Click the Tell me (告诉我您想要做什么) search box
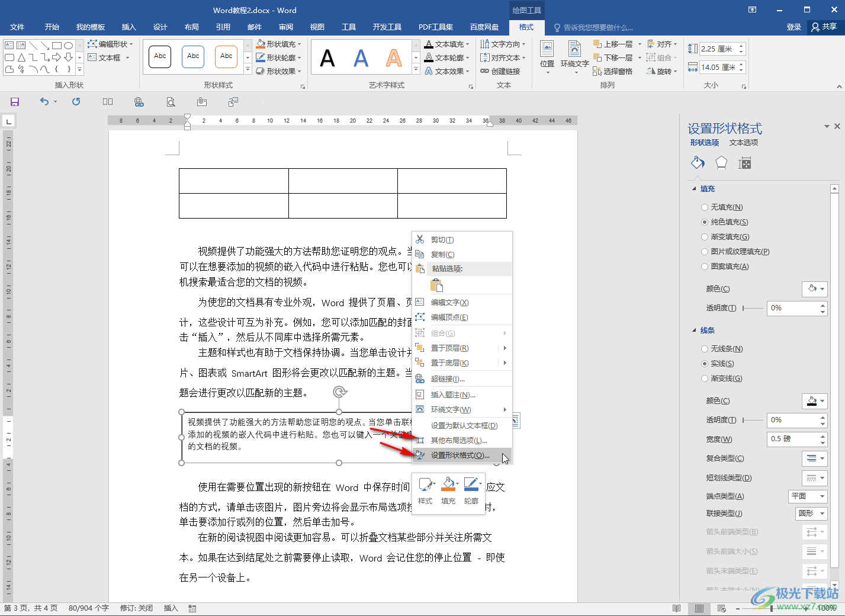The image size is (845, 616). tap(593, 27)
